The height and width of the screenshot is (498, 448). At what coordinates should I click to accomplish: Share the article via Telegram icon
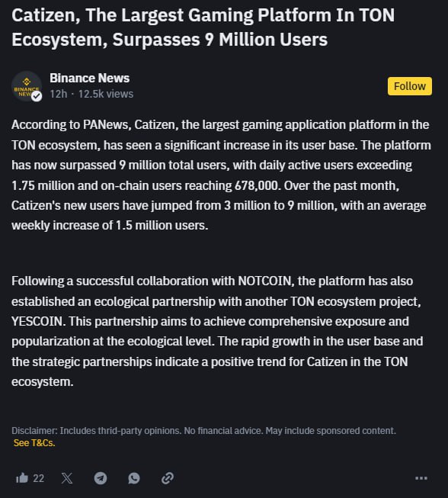(101, 478)
